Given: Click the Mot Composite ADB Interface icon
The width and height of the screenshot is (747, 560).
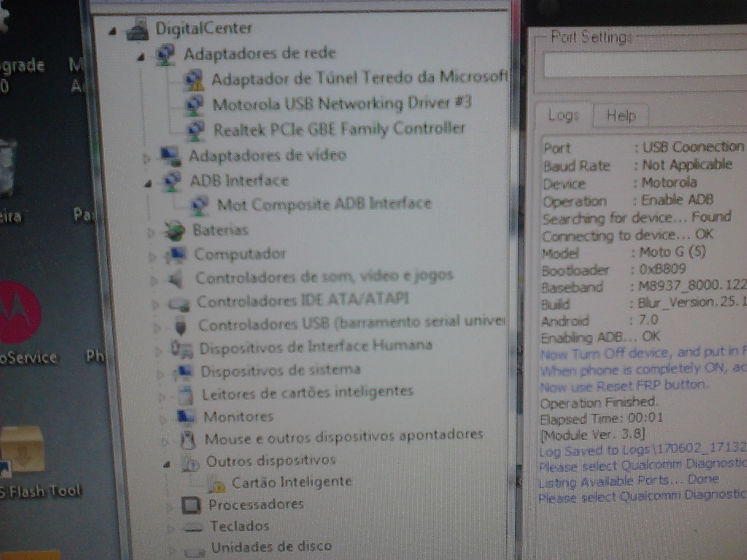Looking at the screenshot, I should pos(200,206).
